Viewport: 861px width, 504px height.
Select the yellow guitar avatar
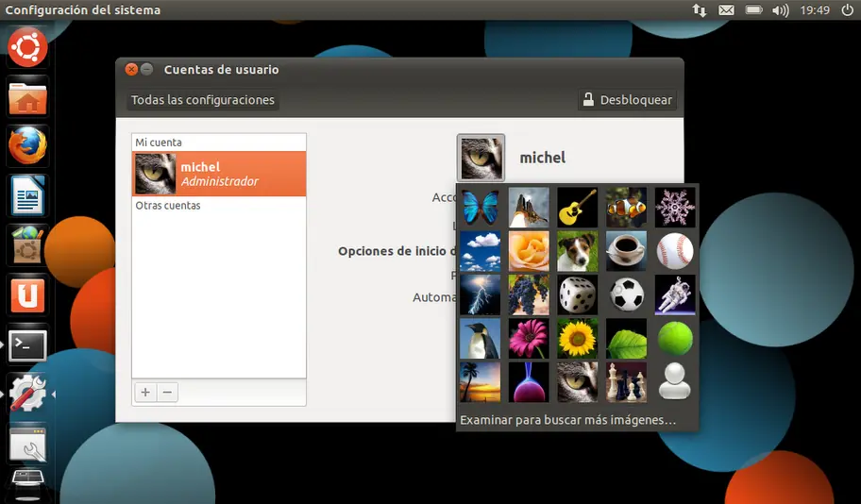click(577, 208)
